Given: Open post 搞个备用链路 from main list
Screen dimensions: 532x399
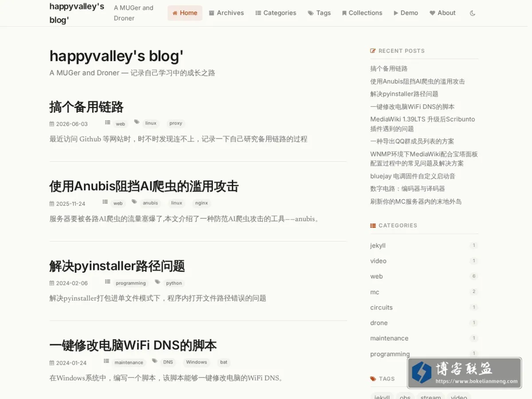Looking at the screenshot, I should pyautogui.click(x=86, y=107).
